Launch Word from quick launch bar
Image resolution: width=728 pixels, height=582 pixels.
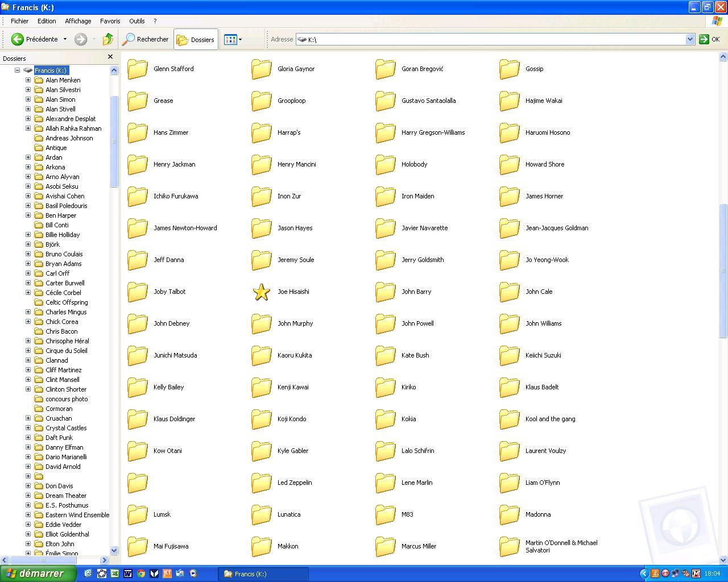point(127,573)
